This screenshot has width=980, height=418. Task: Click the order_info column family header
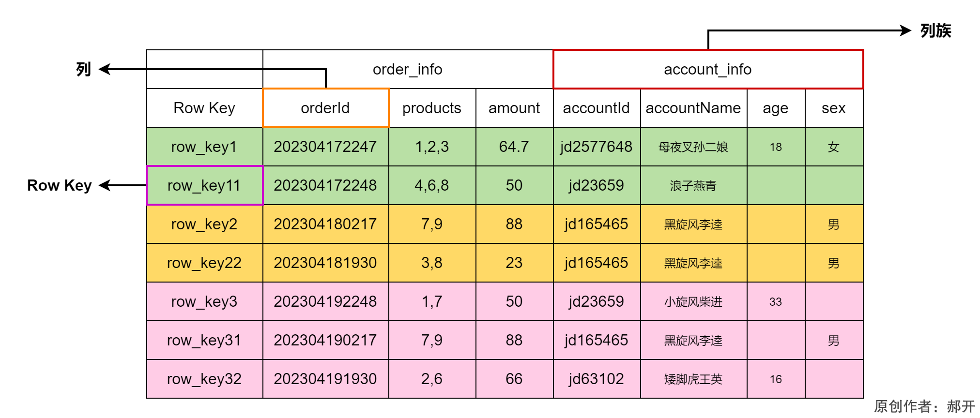408,69
